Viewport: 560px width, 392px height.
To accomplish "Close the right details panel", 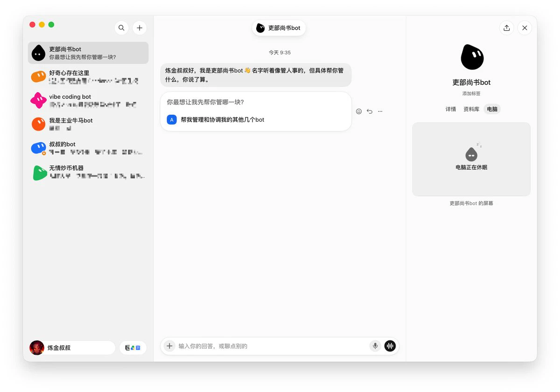I will (525, 28).
